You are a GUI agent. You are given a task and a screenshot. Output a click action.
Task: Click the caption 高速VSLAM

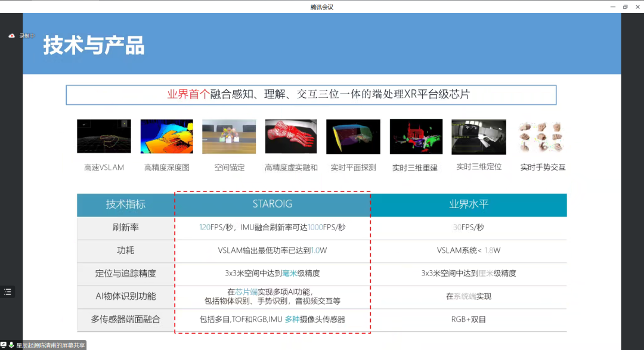click(104, 168)
